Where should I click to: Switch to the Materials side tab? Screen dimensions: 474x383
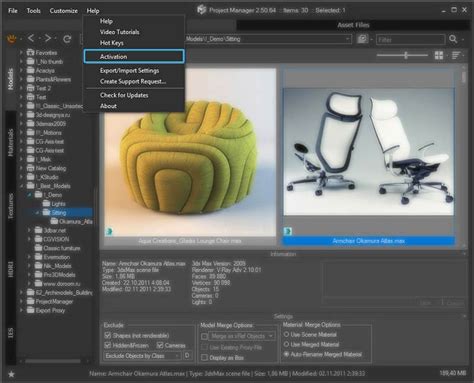(11, 143)
